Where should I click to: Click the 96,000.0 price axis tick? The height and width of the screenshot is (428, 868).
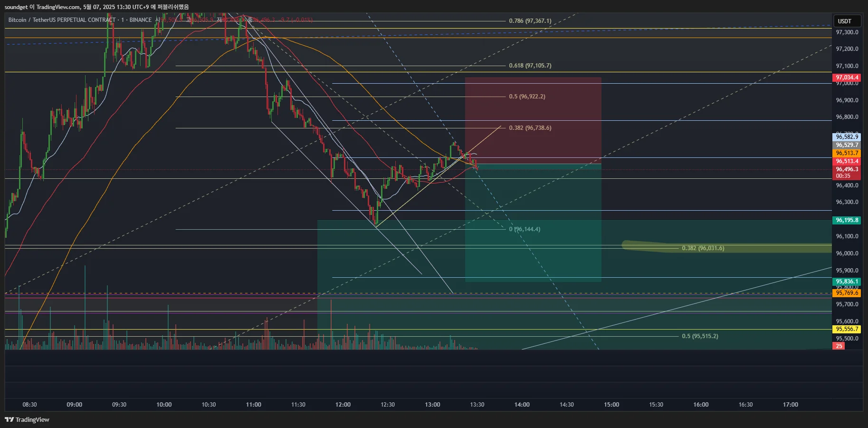coord(847,253)
